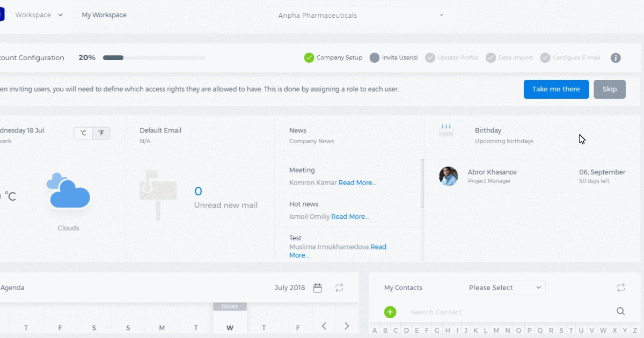Viewport: 644px width, 338px height.
Task: Open the 0 unread new mail count
Action: (198, 192)
